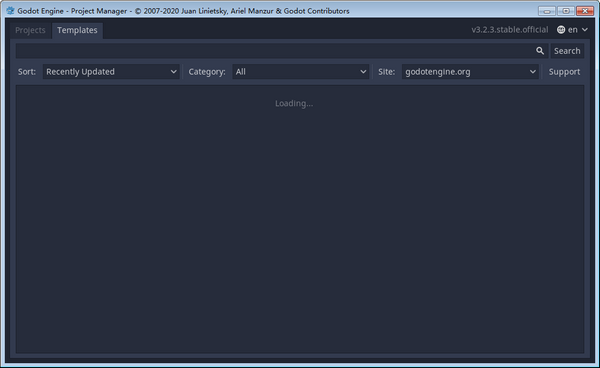Minimize the Project Manager window
Image resolution: width=600 pixels, height=368 pixels.
click(546, 11)
